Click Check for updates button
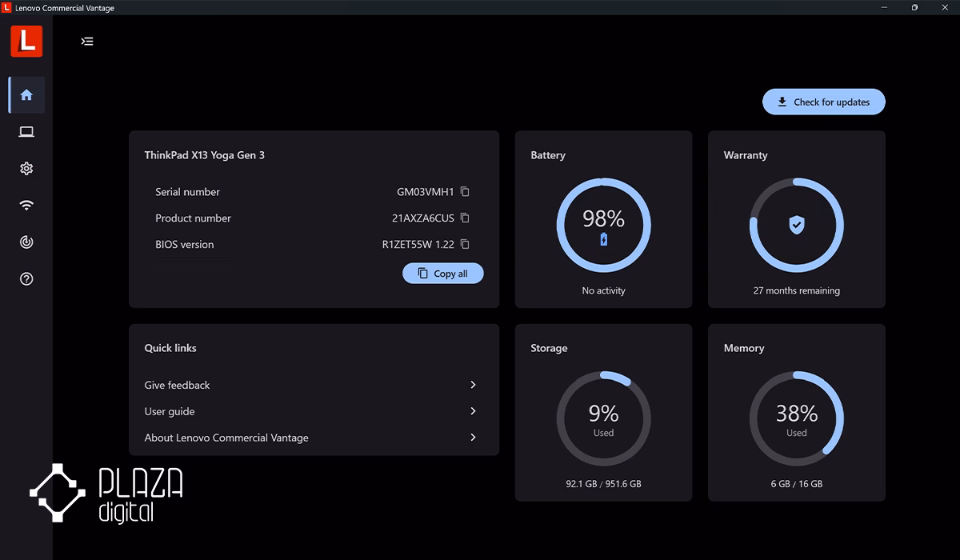 pos(823,102)
